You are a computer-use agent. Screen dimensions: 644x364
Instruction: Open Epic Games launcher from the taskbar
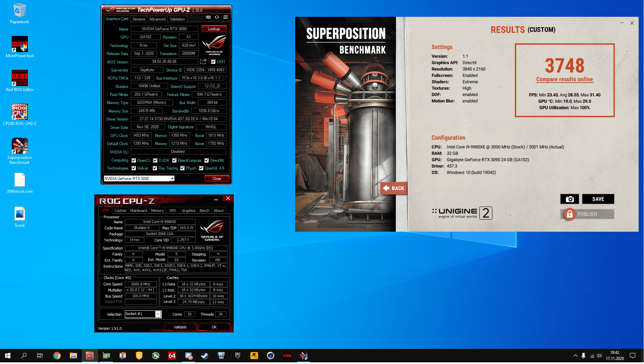click(238, 356)
